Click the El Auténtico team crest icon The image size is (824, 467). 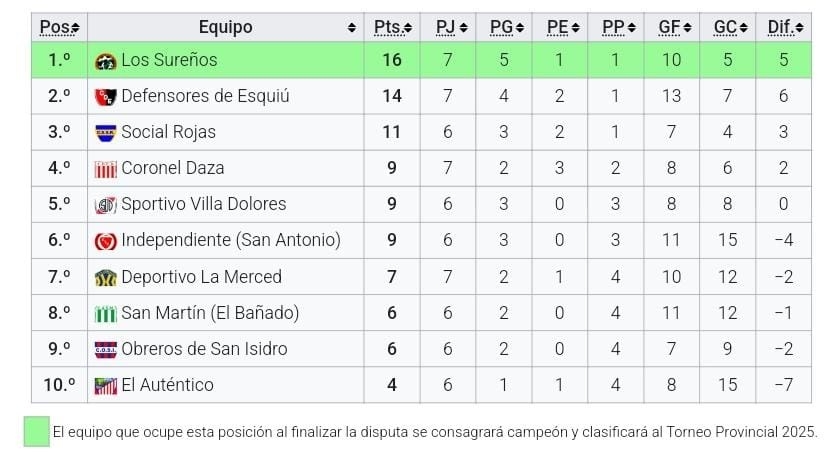pyautogui.click(x=105, y=386)
